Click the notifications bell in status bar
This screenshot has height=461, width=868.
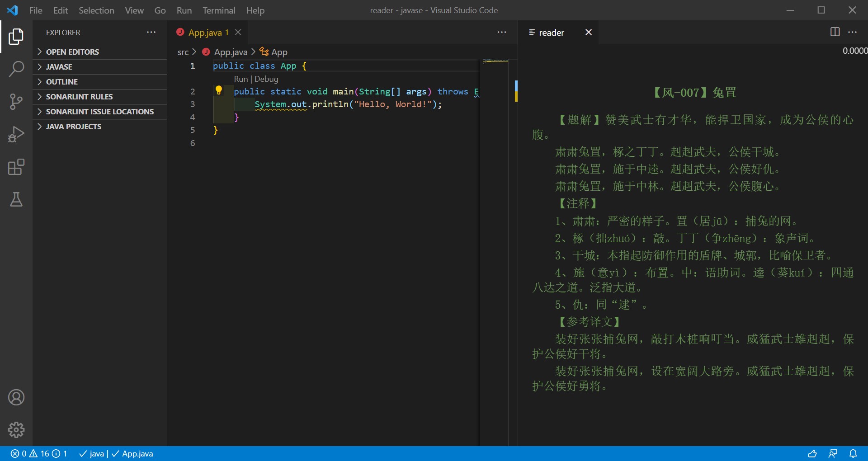[x=853, y=453]
